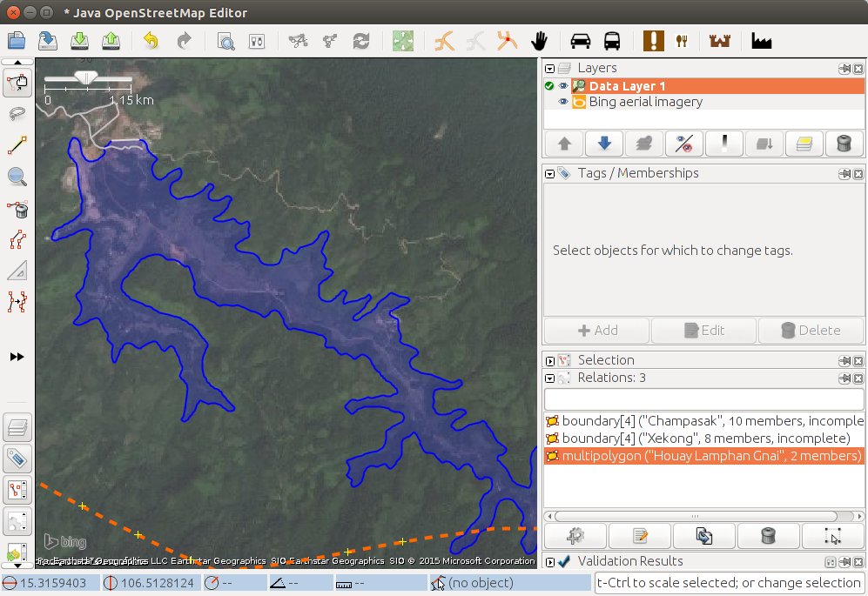868x596 pixels.
Task: Open the layer opacity slider control
Action: (x=724, y=142)
